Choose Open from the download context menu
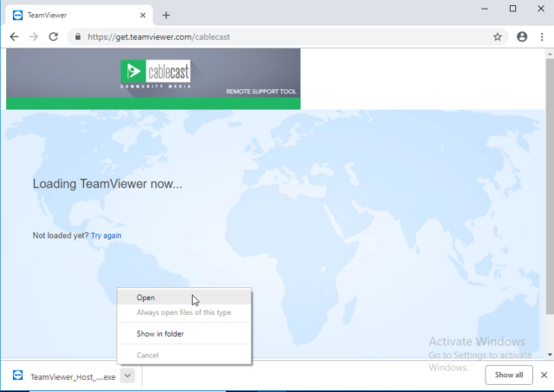The height and width of the screenshot is (392, 554). [184, 298]
